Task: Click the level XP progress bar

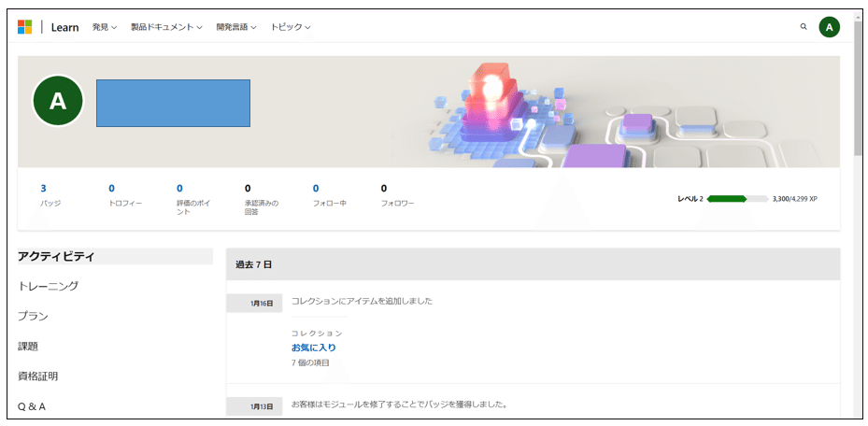Action: pos(737,199)
